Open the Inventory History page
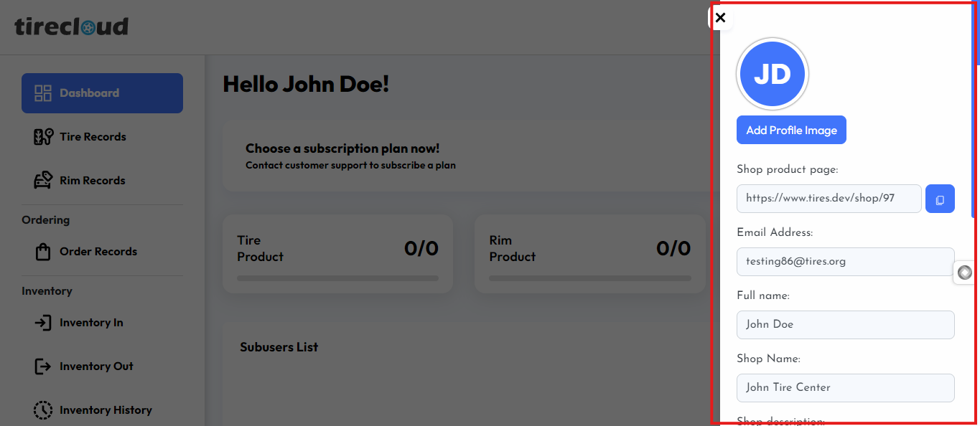This screenshot has width=980, height=426. [x=106, y=410]
